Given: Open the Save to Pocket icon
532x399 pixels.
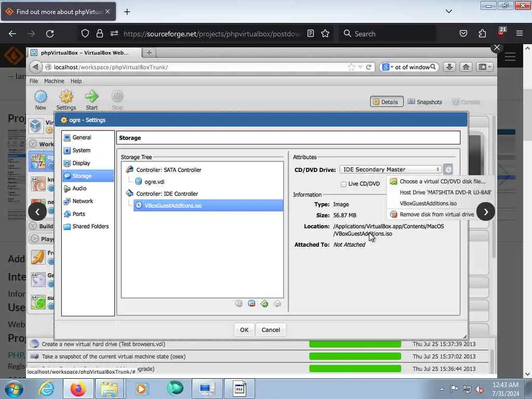Looking at the screenshot, I should (463, 34).
